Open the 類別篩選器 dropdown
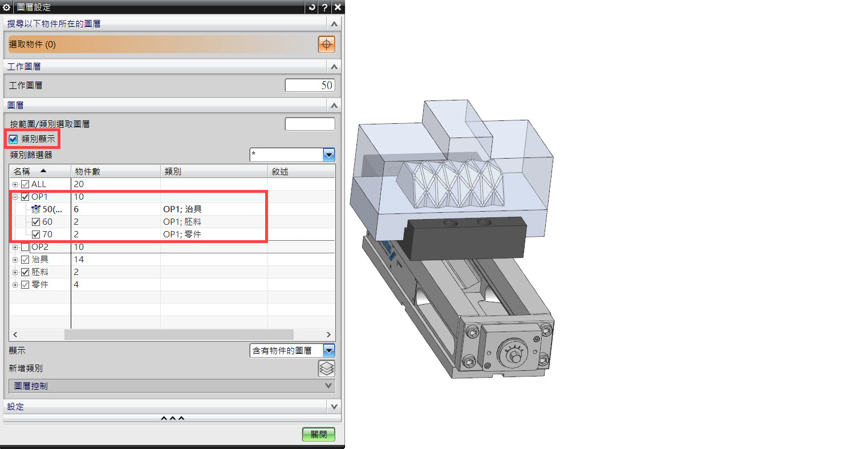The height and width of the screenshot is (449, 868). 329,155
